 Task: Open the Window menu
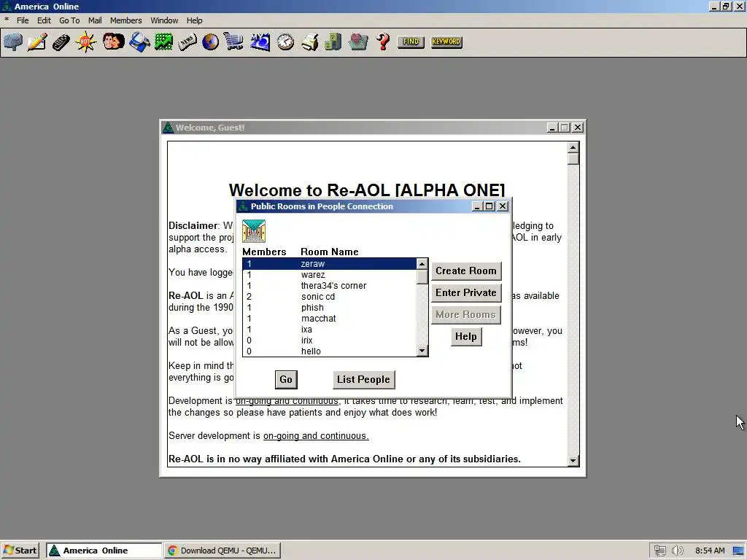164,20
